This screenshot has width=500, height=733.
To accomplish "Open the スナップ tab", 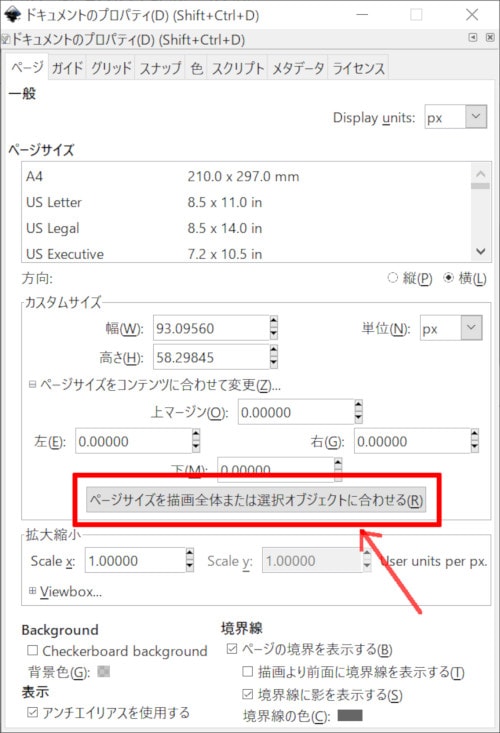I will (160, 68).
